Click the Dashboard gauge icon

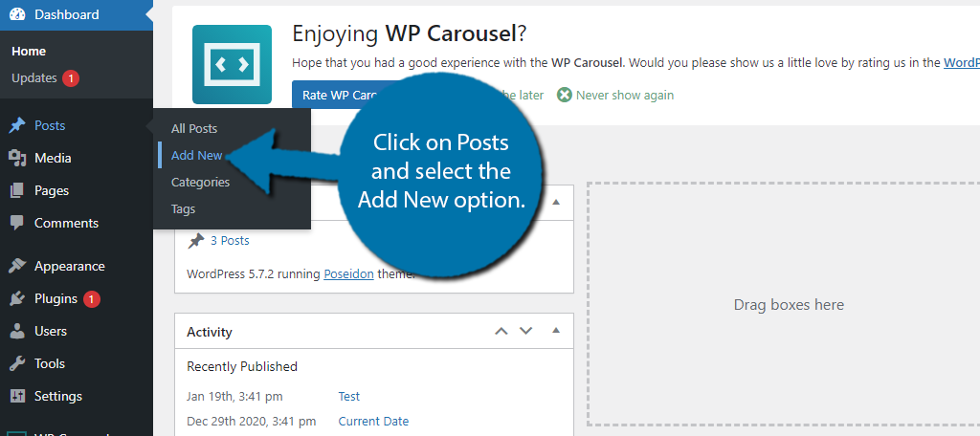(17, 14)
